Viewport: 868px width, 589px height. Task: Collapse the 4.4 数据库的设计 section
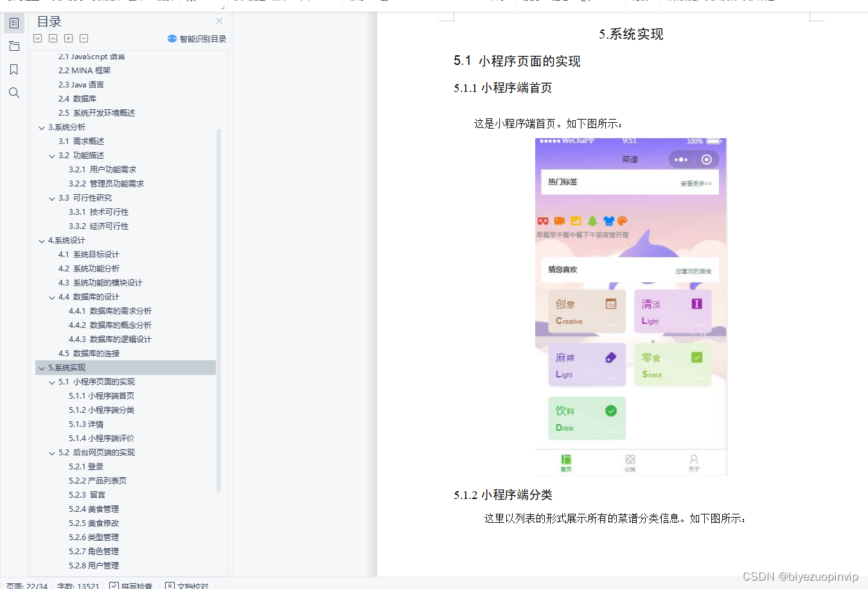point(52,296)
